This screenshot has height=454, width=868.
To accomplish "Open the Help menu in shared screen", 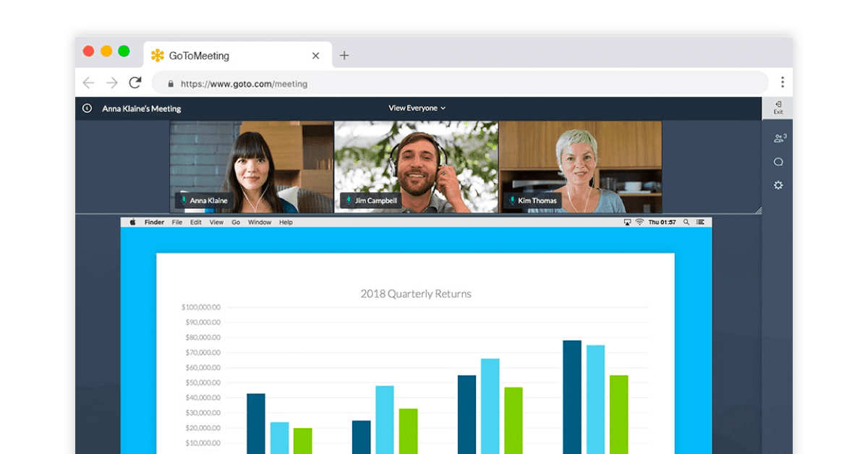I will coord(286,223).
